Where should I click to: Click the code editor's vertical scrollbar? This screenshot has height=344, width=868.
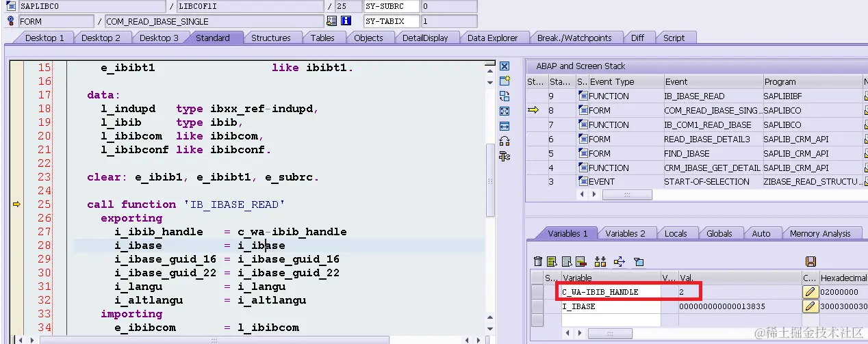tap(490, 181)
